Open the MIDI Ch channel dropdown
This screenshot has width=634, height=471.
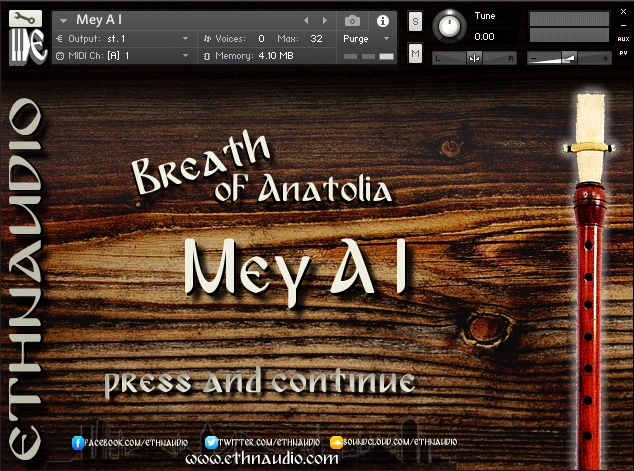[186, 55]
